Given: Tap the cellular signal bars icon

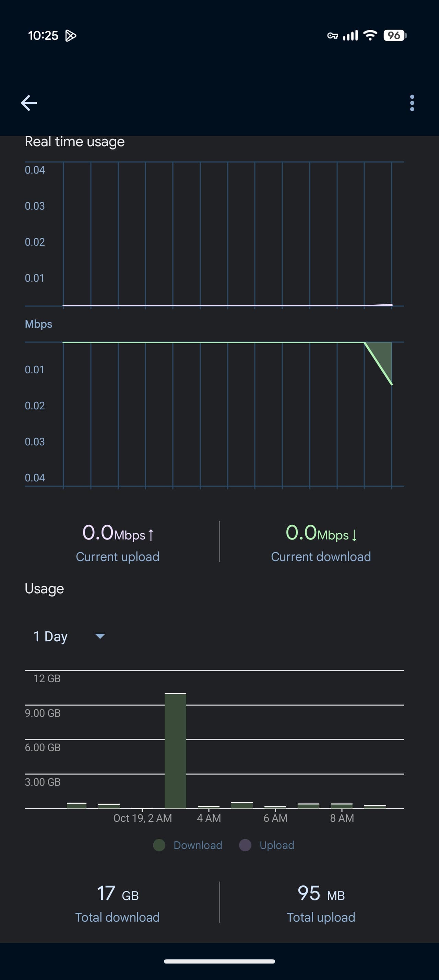Looking at the screenshot, I should 350,35.
